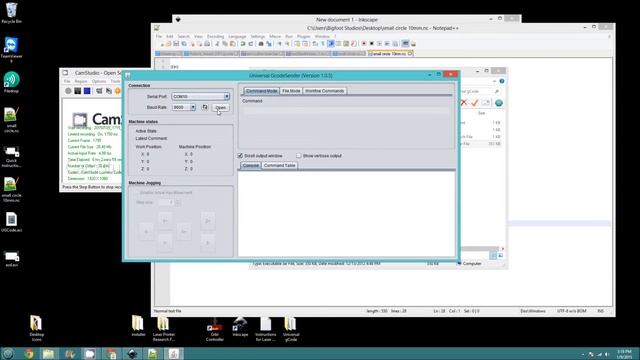Open Chrome from the taskbar
The image size is (640, 360).
(29, 353)
